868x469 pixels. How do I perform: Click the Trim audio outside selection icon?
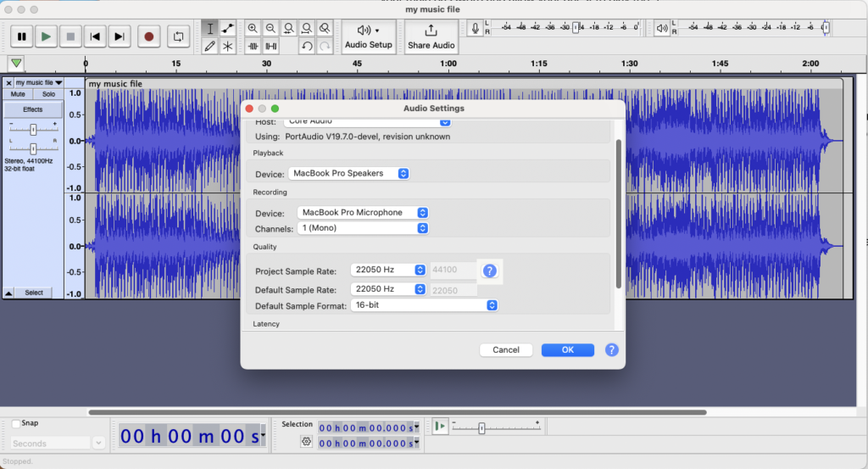pyautogui.click(x=253, y=46)
